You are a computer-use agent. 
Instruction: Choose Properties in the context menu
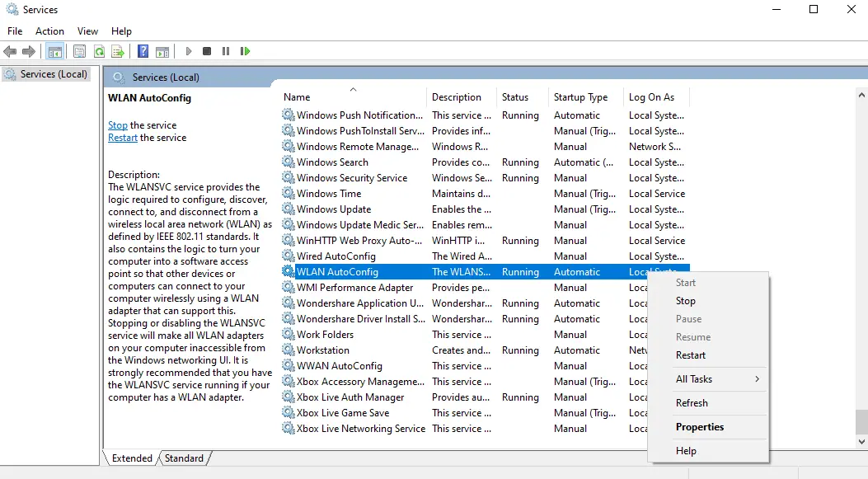[708, 427]
